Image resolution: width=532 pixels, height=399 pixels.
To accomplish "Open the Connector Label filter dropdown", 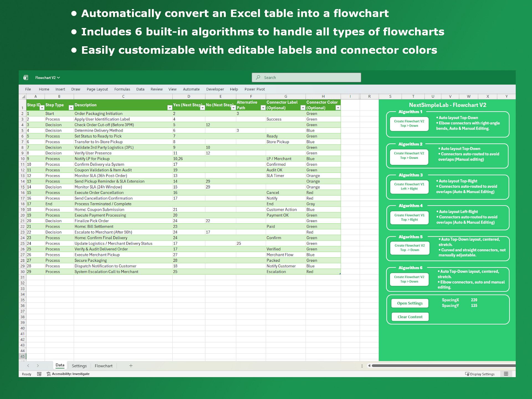I will pyautogui.click(x=303, y=108).
